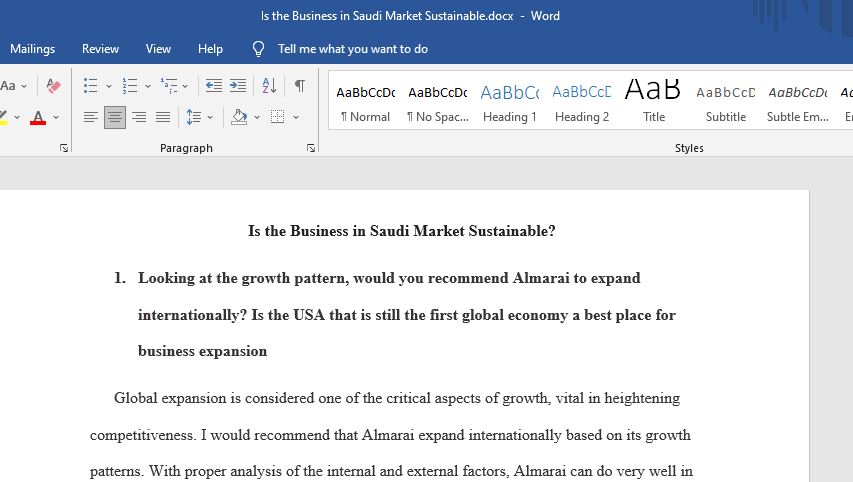Expand the shading color dropdown arrow
Viewport: 853px width, 482px height.
coord(257,117)
